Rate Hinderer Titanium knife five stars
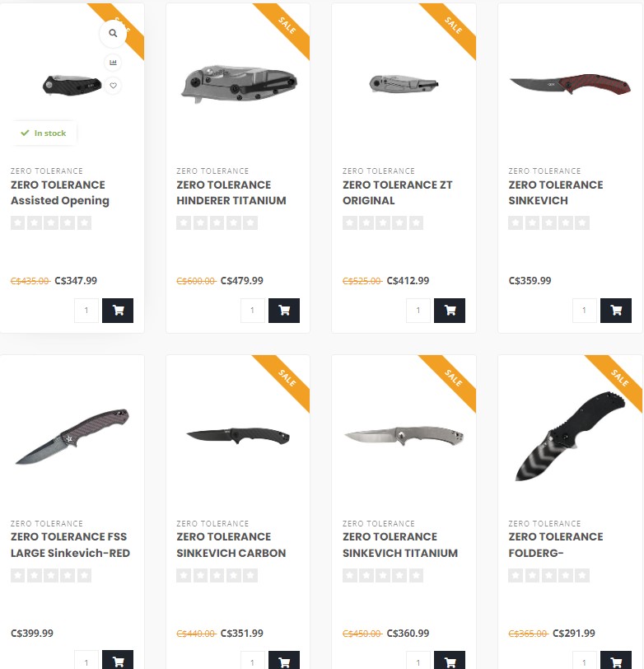This screenshot has width=644, height=669. coord(250,222)
